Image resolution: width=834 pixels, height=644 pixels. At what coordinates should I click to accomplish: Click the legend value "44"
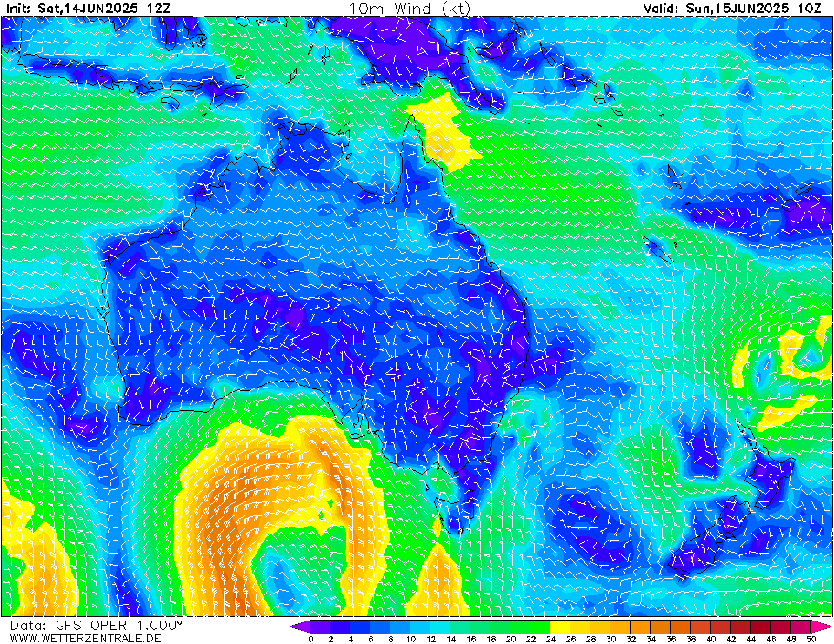pyautogui.click(x=751, y=639)
